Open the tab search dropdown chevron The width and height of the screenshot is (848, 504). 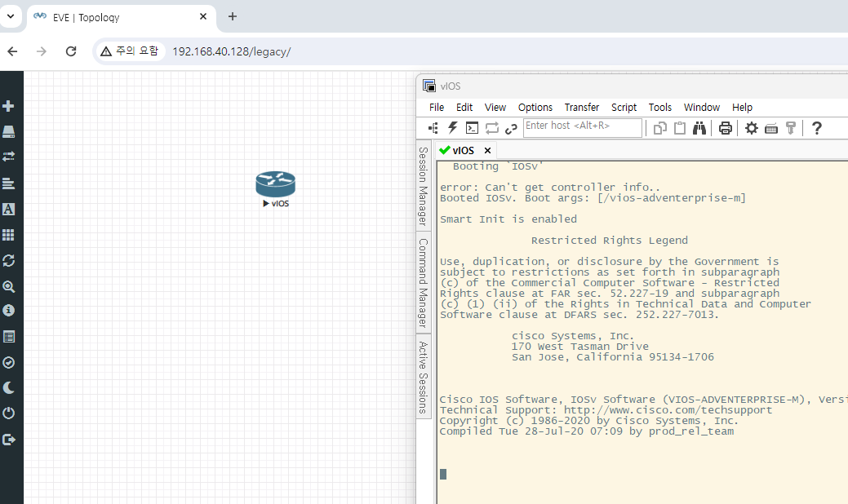tap(11, 16)
